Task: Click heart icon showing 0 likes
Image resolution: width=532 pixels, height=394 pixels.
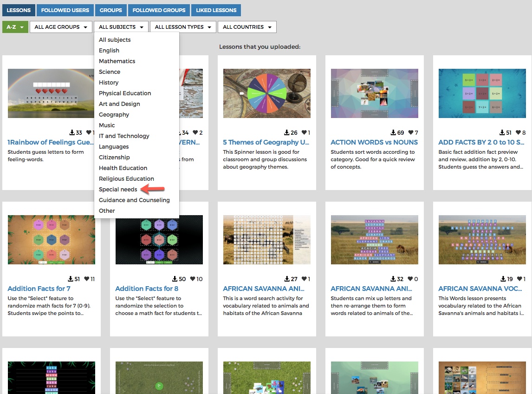Action: click(410, 279)
